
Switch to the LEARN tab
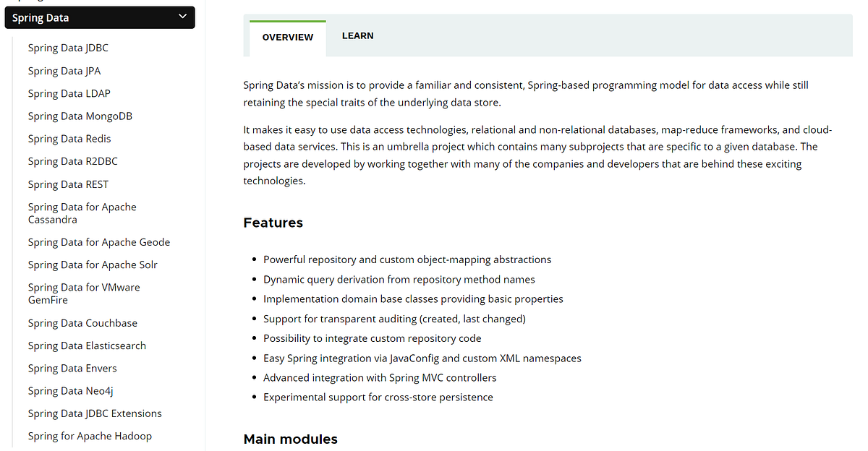357,35
